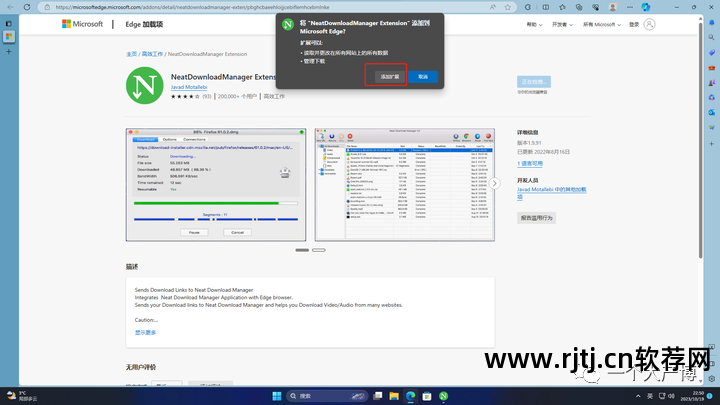Viewport: 720px width, 405px height.
Task: Click the browser back arrow
Action: click(x=10, y=7)
